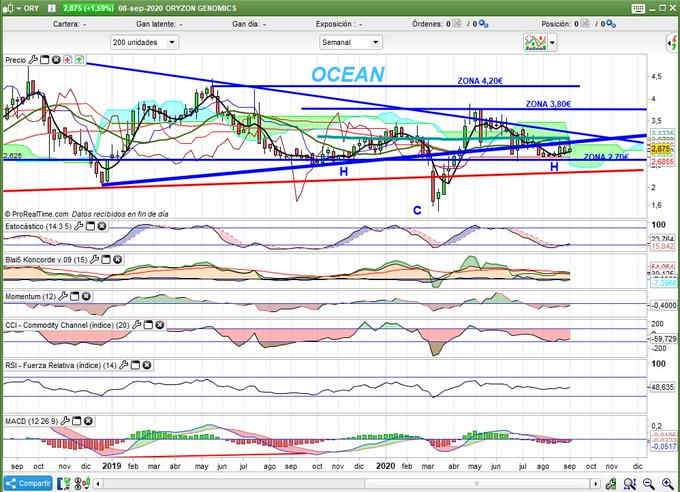Maximize the Precio price panel

tap(45, 60)
